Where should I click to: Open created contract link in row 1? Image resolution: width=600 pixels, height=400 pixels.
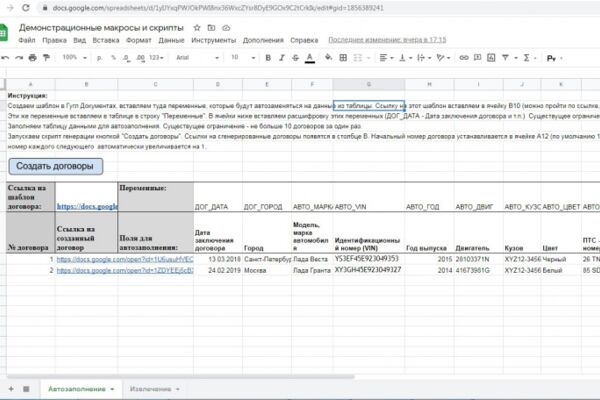(x=125, y=259)
